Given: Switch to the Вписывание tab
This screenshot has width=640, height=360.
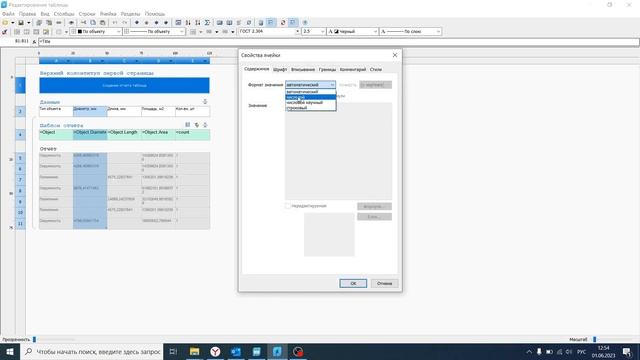Looking at the screenshot, I should click(303, 70).
